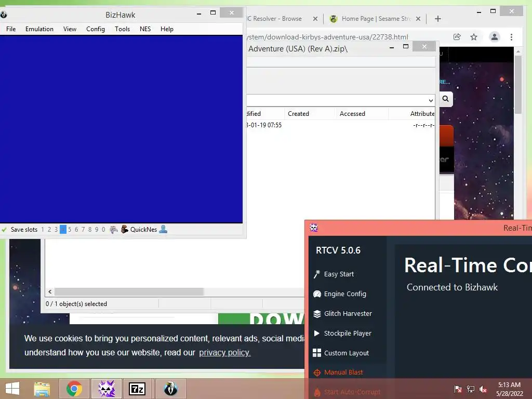Open the Chrome profile avatar

pos(495,37)
